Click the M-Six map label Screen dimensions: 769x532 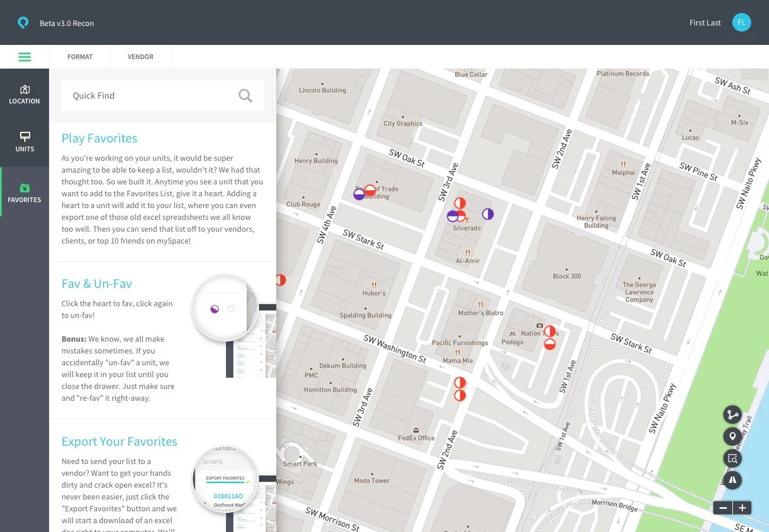tap(739, 123)
